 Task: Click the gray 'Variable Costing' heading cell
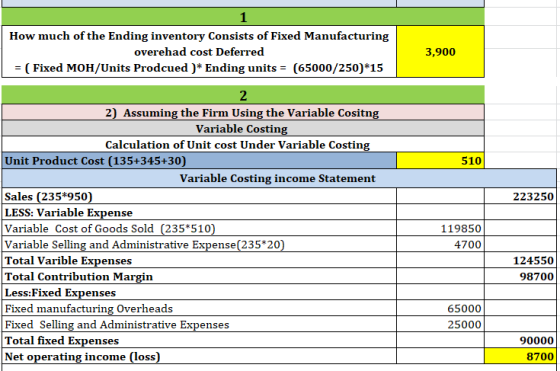pos(243,129)
